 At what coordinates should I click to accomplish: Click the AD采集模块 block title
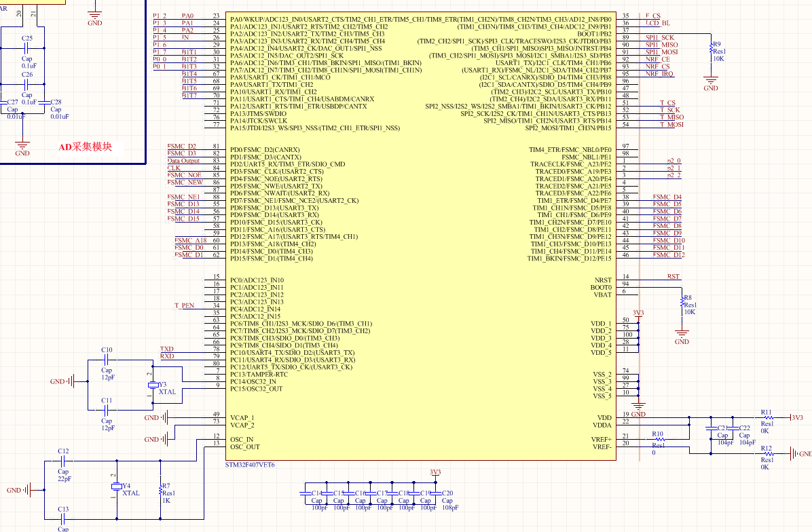pos(86,147)
